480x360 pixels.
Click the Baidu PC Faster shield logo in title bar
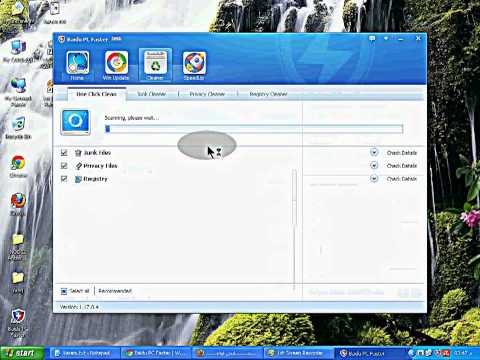click(61, 39)
